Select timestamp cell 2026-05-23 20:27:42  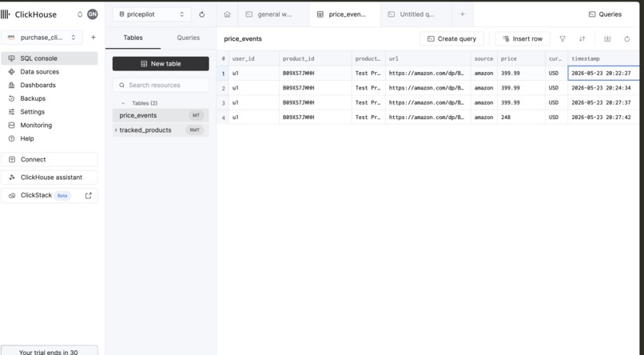click(604, 117)
